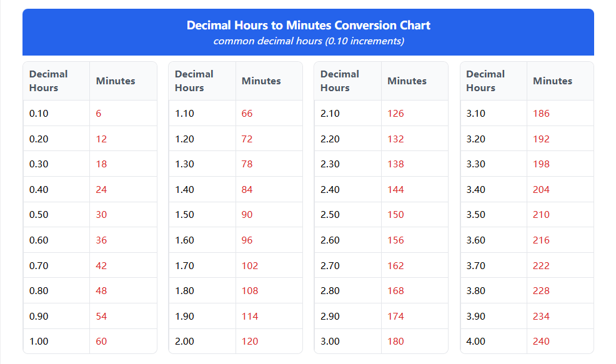Image resolution: width=616 pixels, height=364 pixels.
Task: Click the 6 minutes value
Action: [99, 114]
